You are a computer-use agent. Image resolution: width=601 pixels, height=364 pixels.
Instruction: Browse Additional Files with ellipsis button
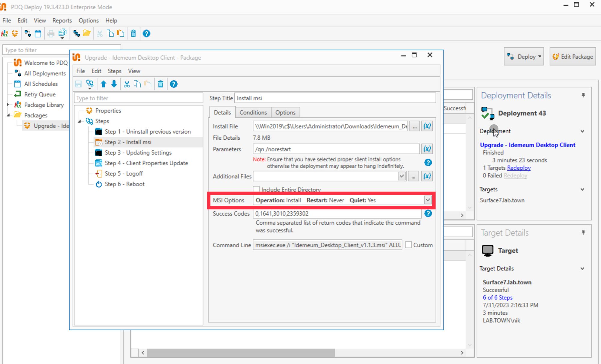click(413, 176)
